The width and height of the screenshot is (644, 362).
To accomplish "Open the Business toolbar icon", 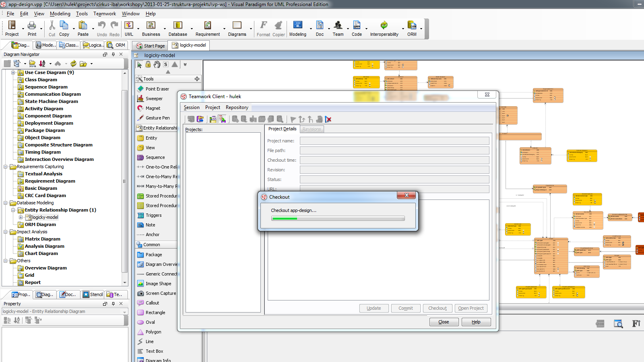I will [x=151, y=28].
